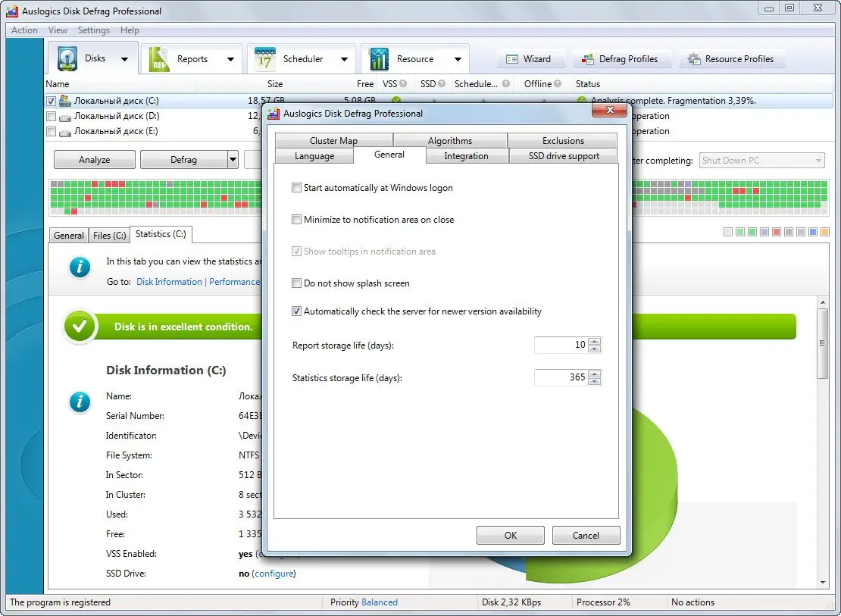The image size is (841, 616).
Task: Click the dialog's title bar app icon
Action: (x=274, y=113)
